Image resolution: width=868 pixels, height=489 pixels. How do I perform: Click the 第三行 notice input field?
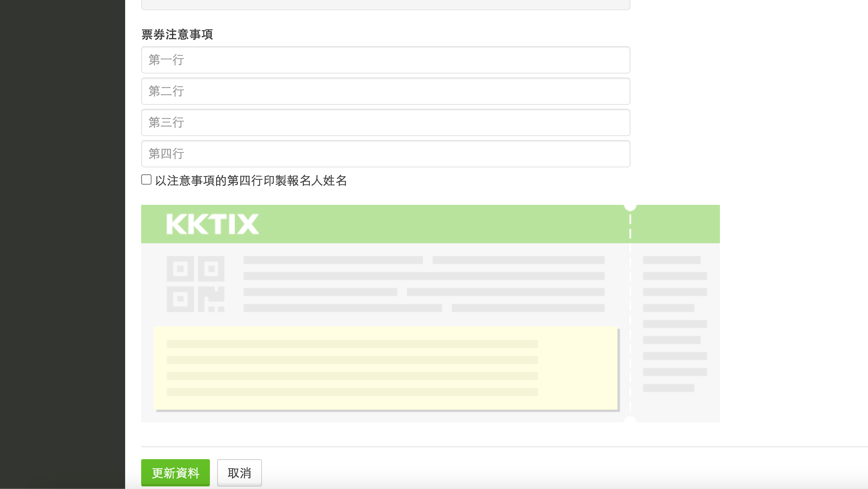(386, 122)
